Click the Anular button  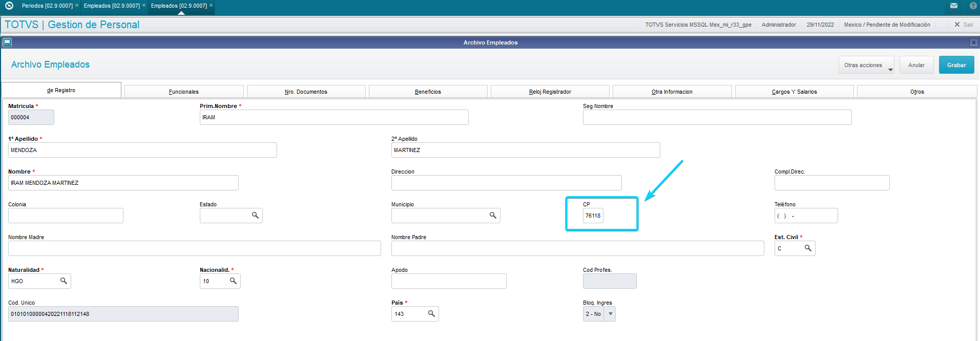(x=916, y=65)
